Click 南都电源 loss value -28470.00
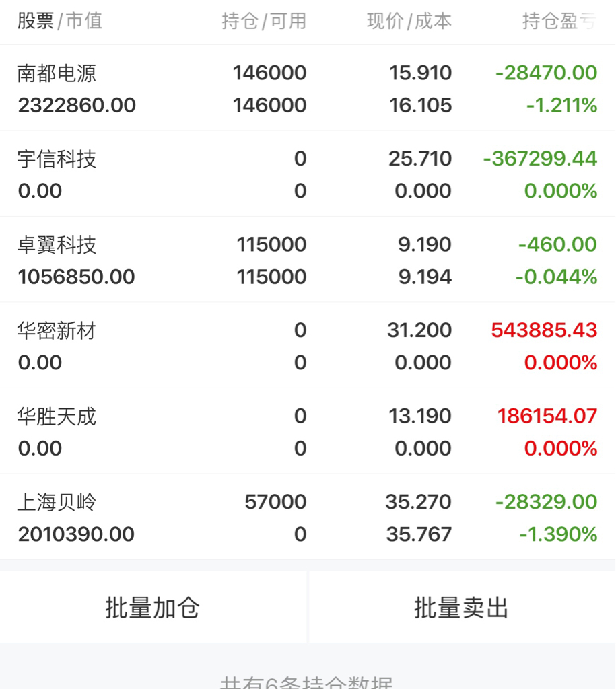Image resolution: width=616 pixels, height=689 pixels. [x=546, y=73]
